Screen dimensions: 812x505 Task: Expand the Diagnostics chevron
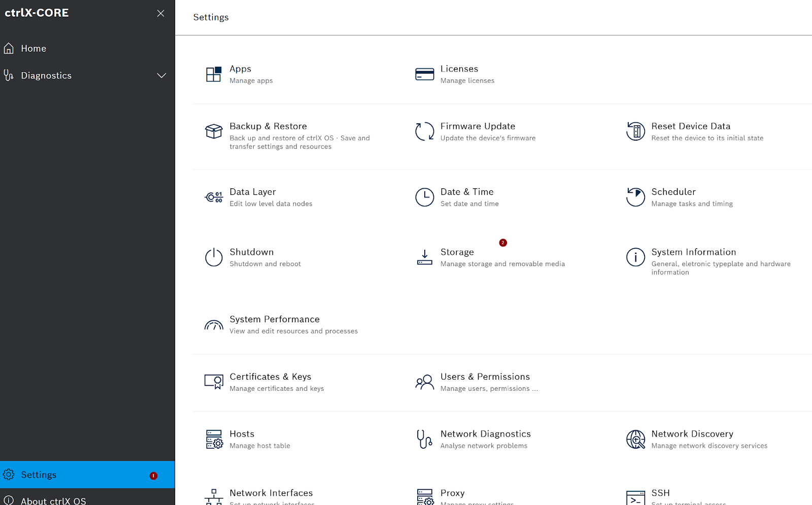tap(161, 76)
